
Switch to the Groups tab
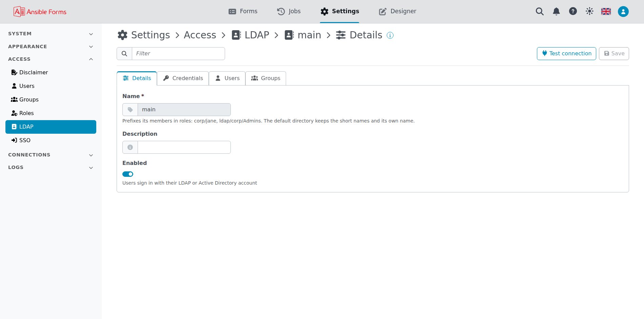coord(266,78)
